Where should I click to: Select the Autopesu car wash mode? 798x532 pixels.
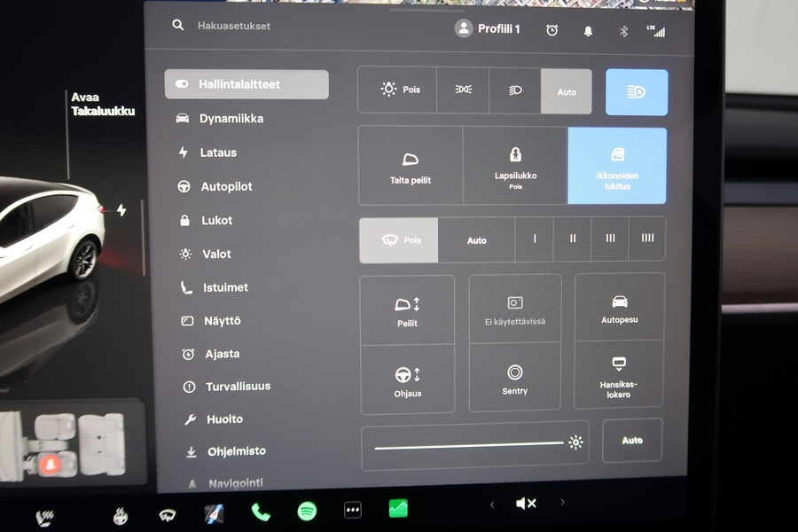[619, 306]
